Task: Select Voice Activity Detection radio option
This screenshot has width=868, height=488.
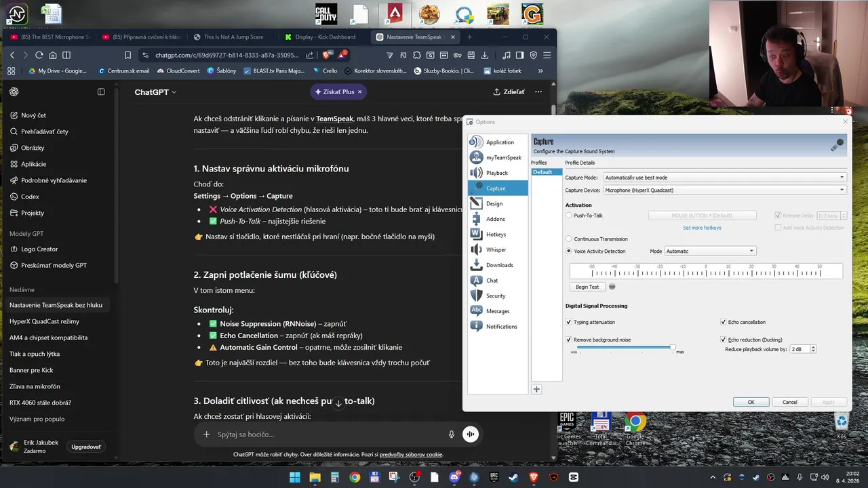Action: coord(569,251)
